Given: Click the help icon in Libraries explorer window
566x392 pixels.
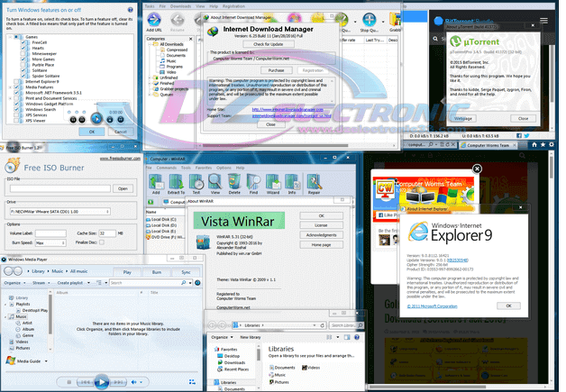Looking at the screenshot, I should [357, 337].
